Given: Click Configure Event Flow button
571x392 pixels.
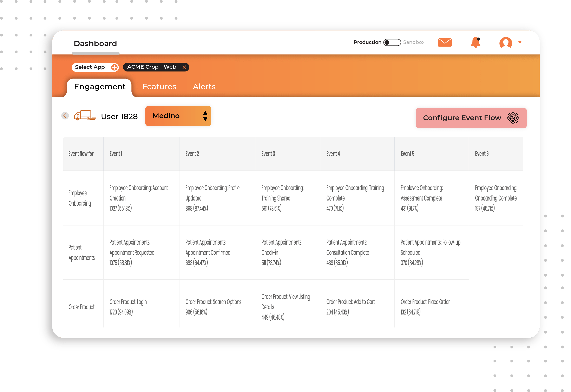Looking at the screenshot, I should tap(471, 118).
